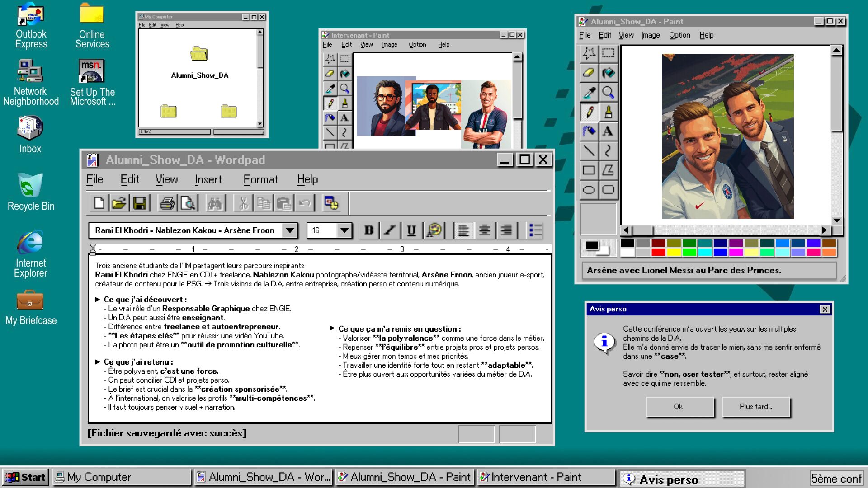
Task: Click the font color palette icon in Wordpad
Action: click(434, 230)
